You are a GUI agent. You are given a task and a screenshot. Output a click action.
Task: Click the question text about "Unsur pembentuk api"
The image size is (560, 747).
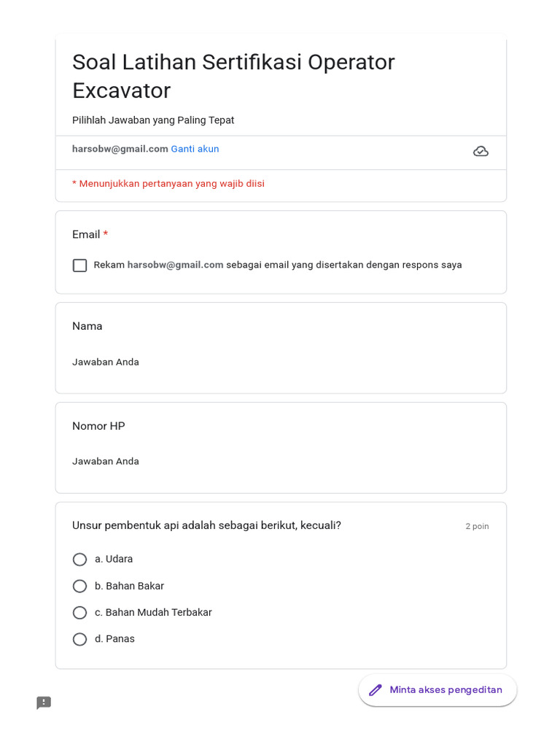[206, 525]
